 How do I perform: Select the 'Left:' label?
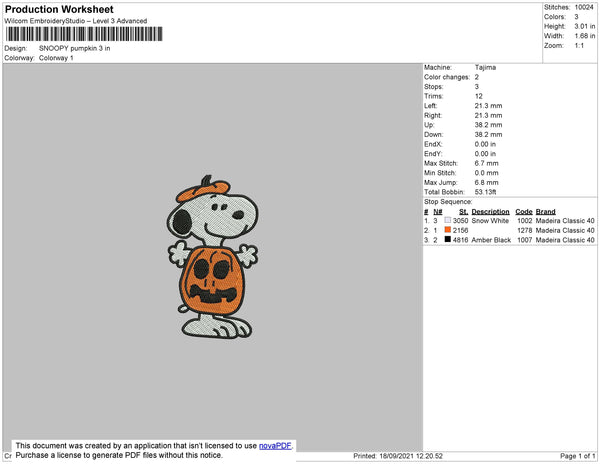430,106
